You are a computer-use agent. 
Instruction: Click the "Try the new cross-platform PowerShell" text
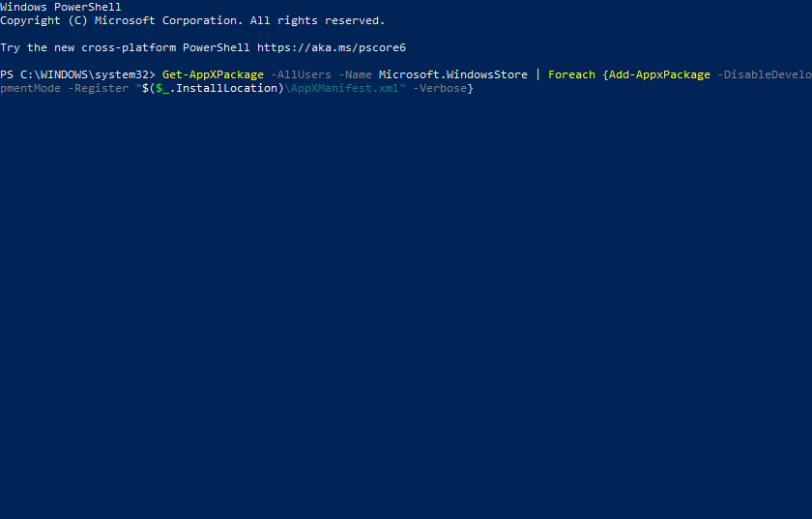click(x=126, y=47)
